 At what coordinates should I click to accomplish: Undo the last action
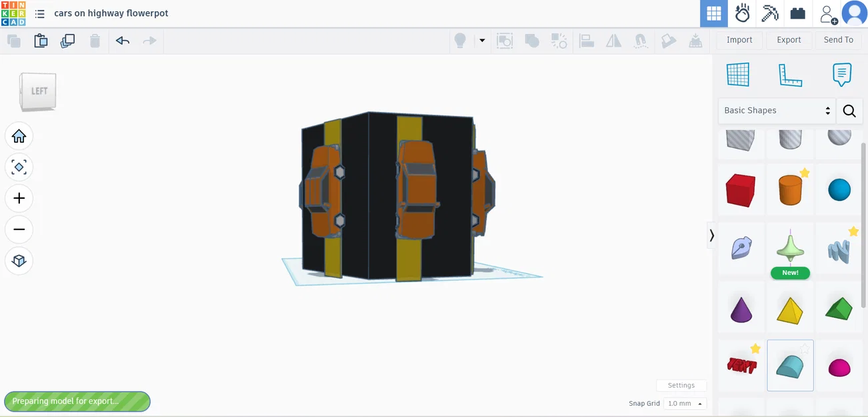(122, 41)
